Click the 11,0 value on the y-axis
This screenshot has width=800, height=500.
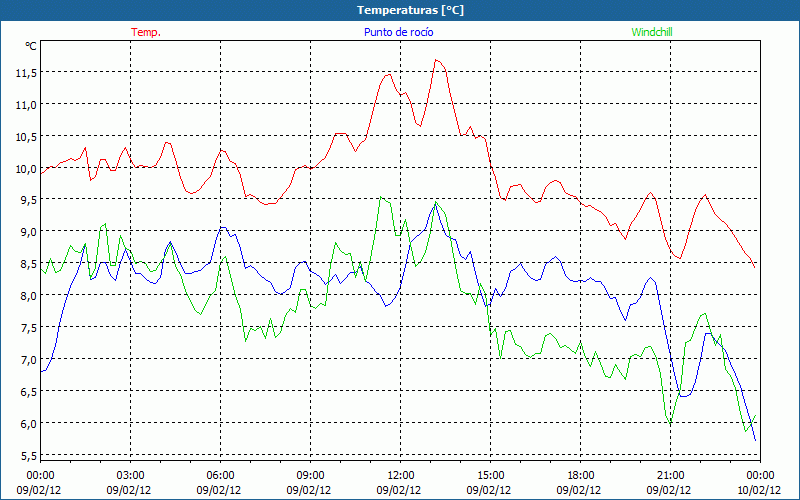[26, 105]
